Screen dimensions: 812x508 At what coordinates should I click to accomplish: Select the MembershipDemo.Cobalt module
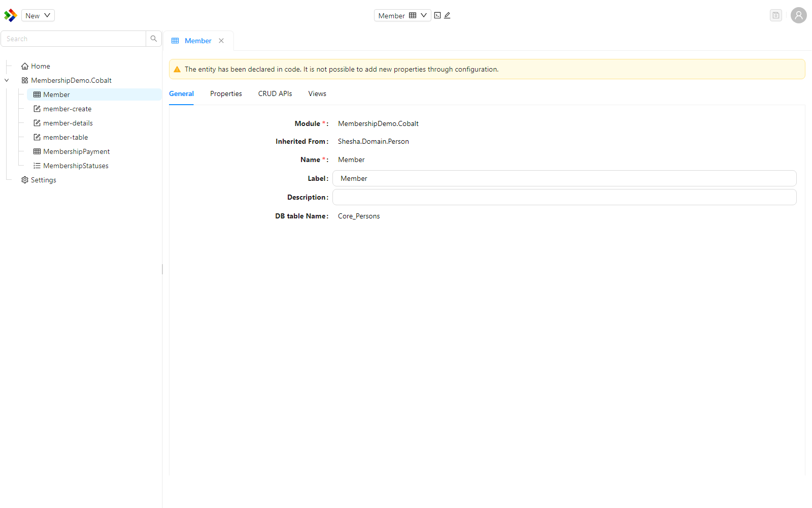(71, 80)
